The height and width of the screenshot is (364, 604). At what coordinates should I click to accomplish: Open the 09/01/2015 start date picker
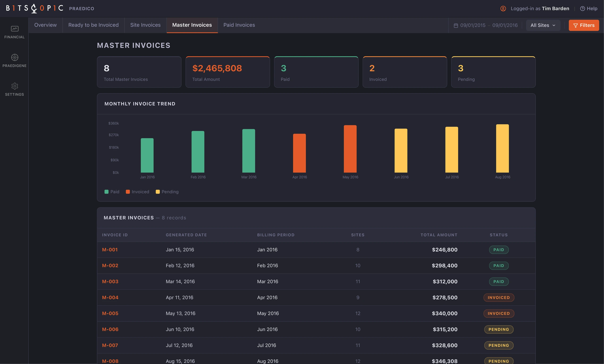pyautogui.click(x=473, y=25)
